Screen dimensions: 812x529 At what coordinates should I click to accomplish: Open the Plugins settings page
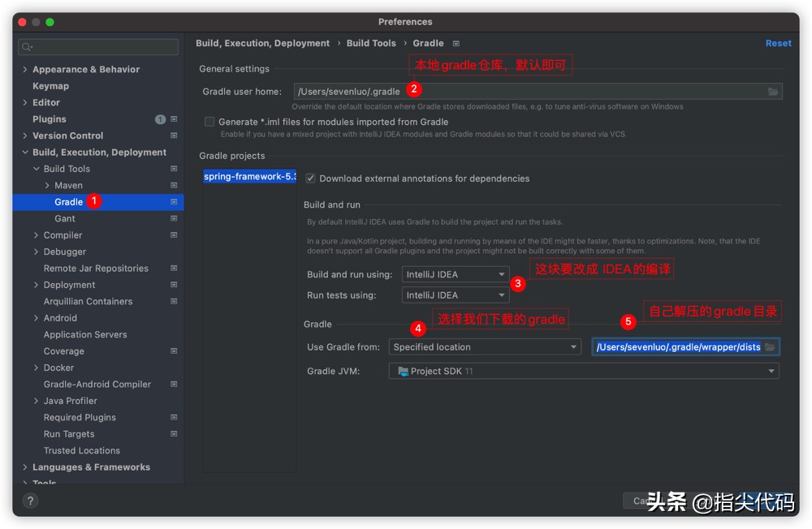[x=50, y=119]
